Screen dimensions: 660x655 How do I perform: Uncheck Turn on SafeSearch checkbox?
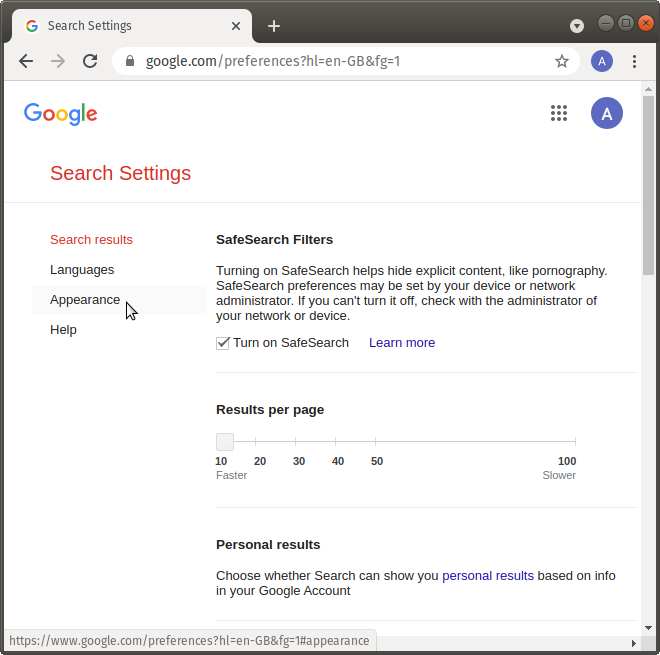tap(223, 343)
